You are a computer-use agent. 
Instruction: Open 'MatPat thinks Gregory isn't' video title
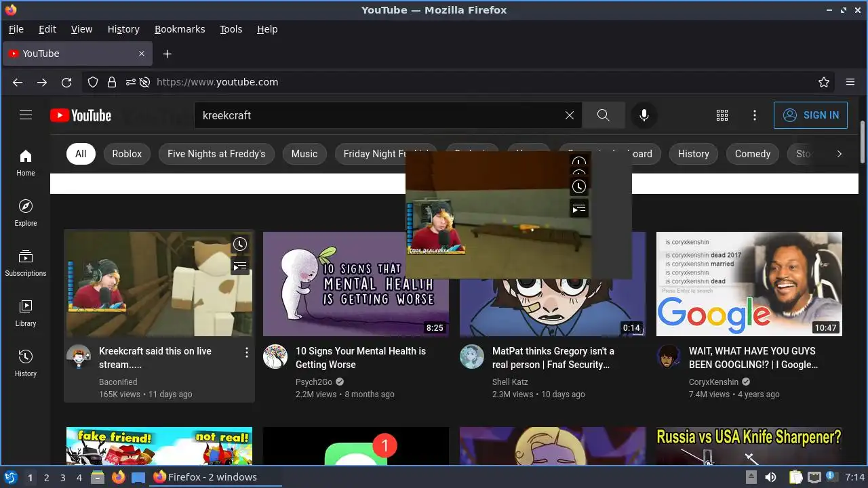click(553, 358)
